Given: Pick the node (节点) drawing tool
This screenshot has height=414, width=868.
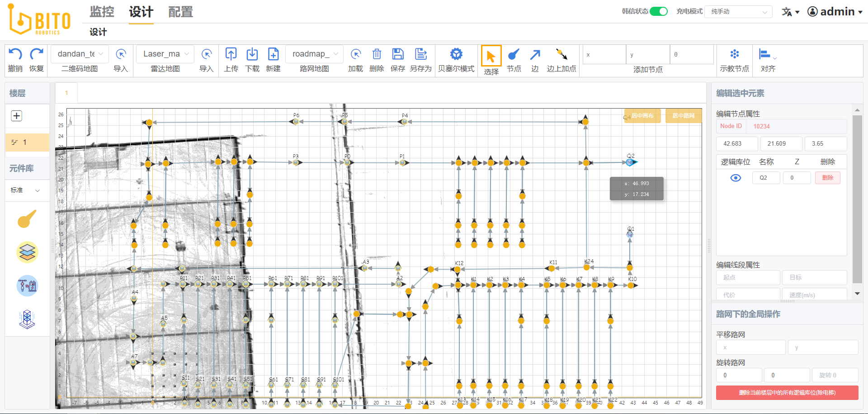Looking at the screenshot, I should tap(514, 55).
